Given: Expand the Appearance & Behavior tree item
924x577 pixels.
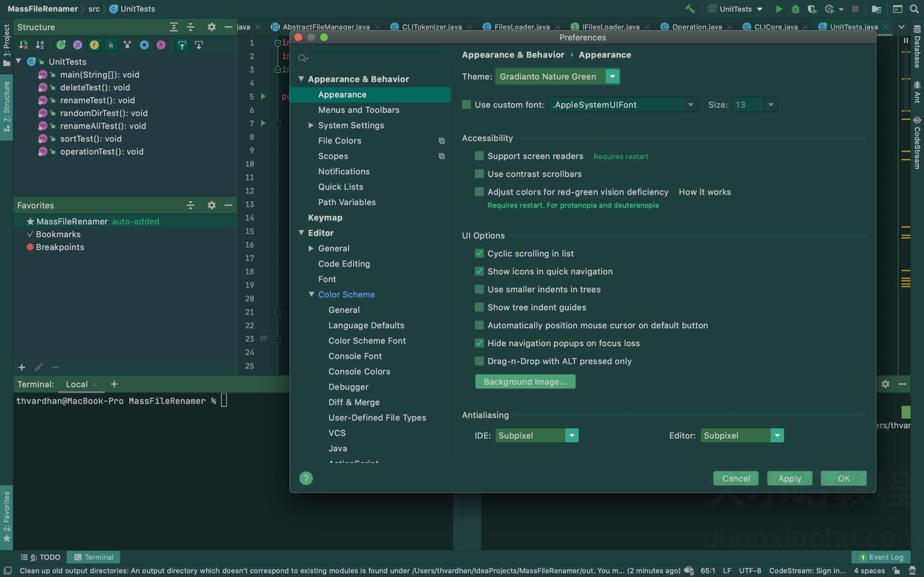Looking at the screenshot, I should pyautogui.click(x=302, y=79).
